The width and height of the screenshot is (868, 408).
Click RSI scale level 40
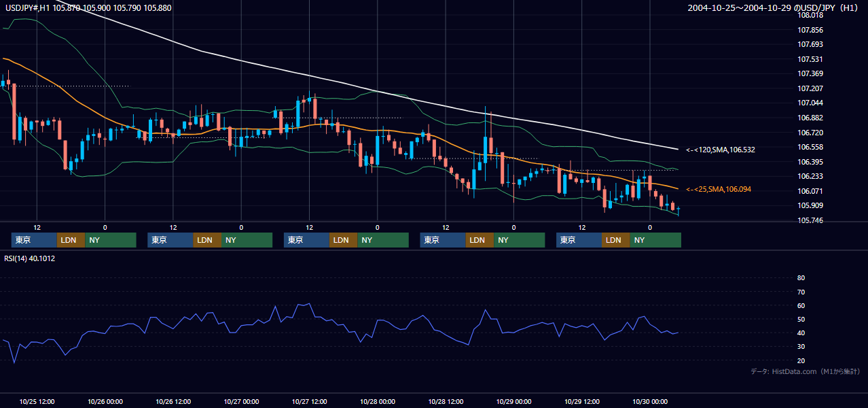801,333
